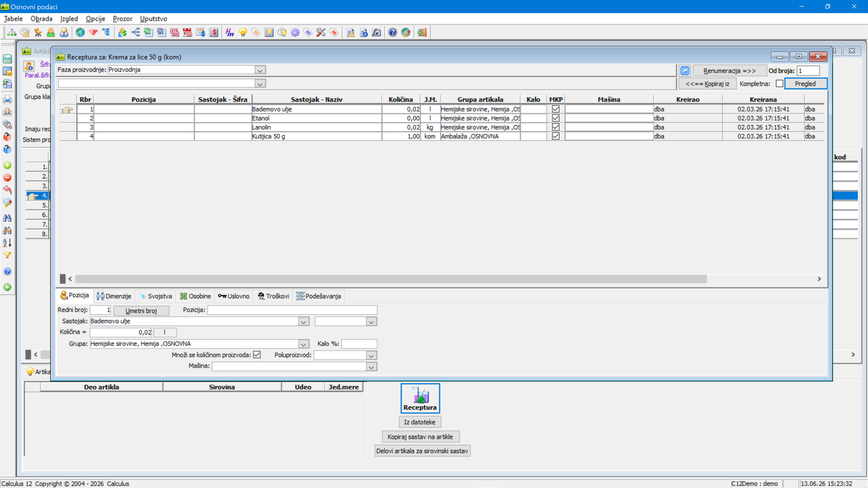Viewport: 868px width, 488px height.
Task: Click the currency exchange icon in toolbar
Action: click(122, 32)
